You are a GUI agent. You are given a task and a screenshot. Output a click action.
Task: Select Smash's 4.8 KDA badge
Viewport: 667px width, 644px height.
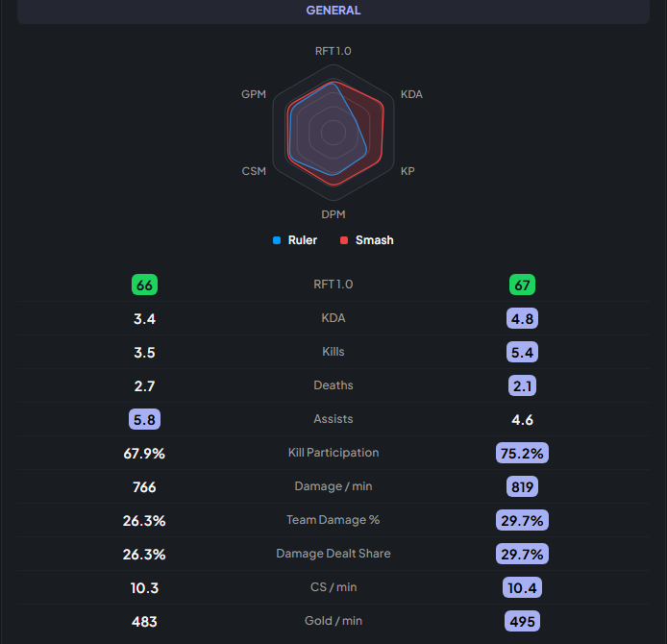point(523,318)
